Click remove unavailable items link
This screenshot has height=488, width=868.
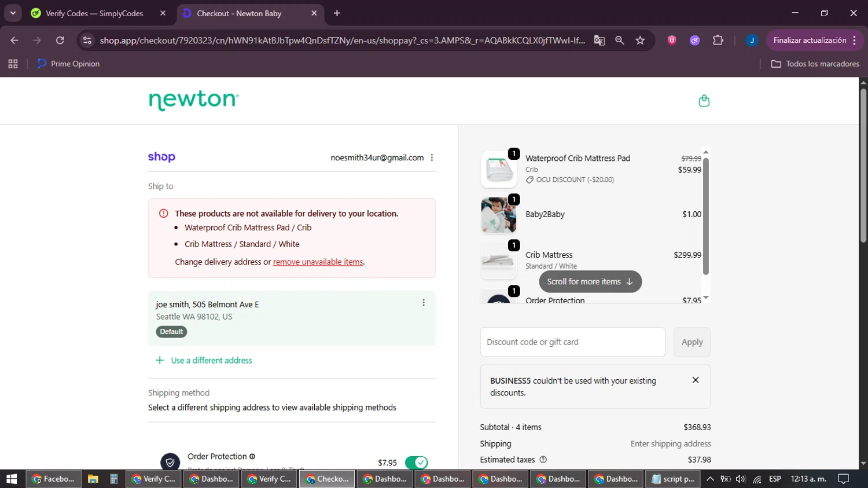[x=318, y=262]
